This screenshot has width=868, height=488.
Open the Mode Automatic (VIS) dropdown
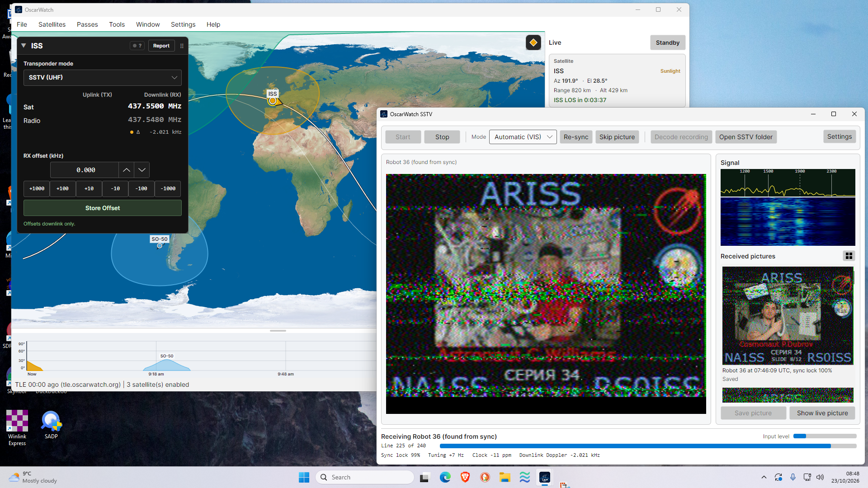(523, 137)
